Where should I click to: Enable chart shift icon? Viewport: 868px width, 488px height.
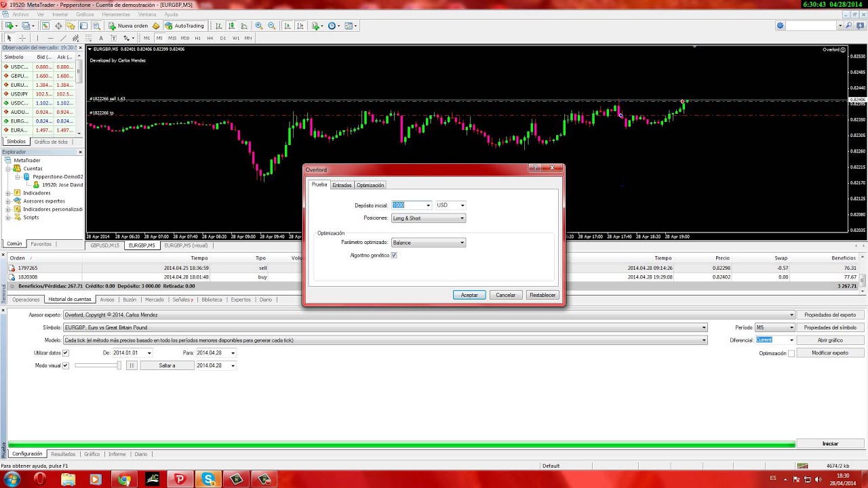coord(300,26)
